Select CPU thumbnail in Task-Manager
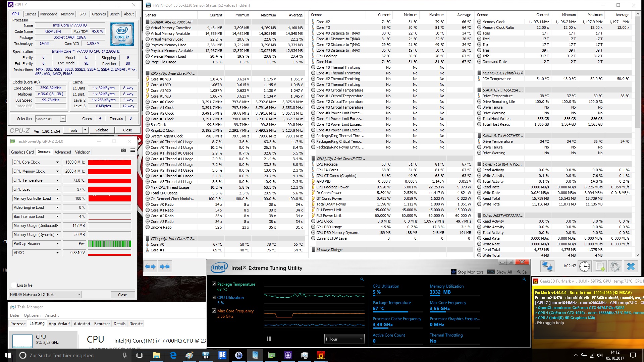This screenshot has height=362, width=644. pos(43,340)
